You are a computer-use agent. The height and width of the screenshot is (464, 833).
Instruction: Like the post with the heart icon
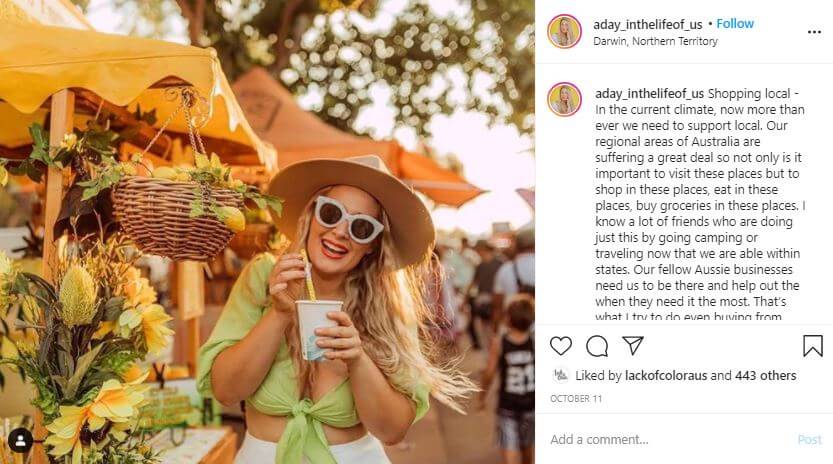point(560,346)
